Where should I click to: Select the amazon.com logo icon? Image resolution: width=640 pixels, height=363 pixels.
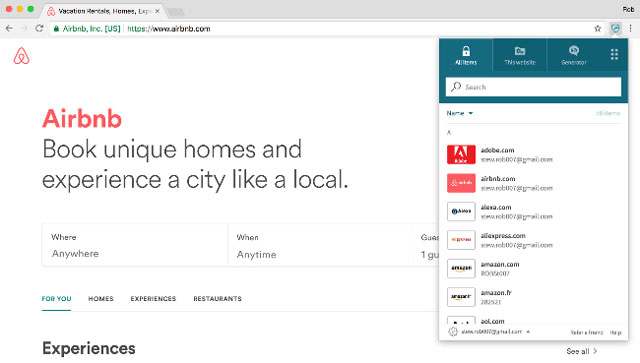coord(461,269)
